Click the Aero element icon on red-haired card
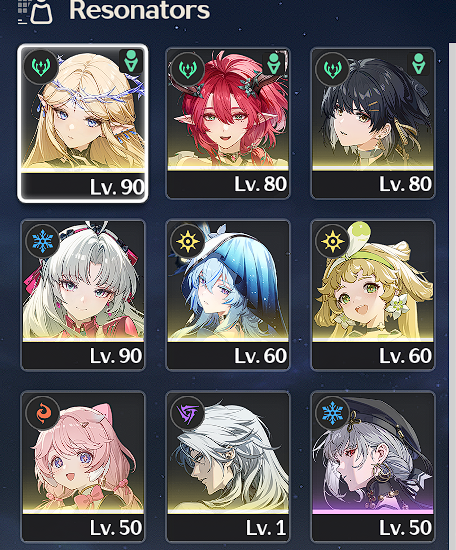456x550 pixels. coord(187,69)
